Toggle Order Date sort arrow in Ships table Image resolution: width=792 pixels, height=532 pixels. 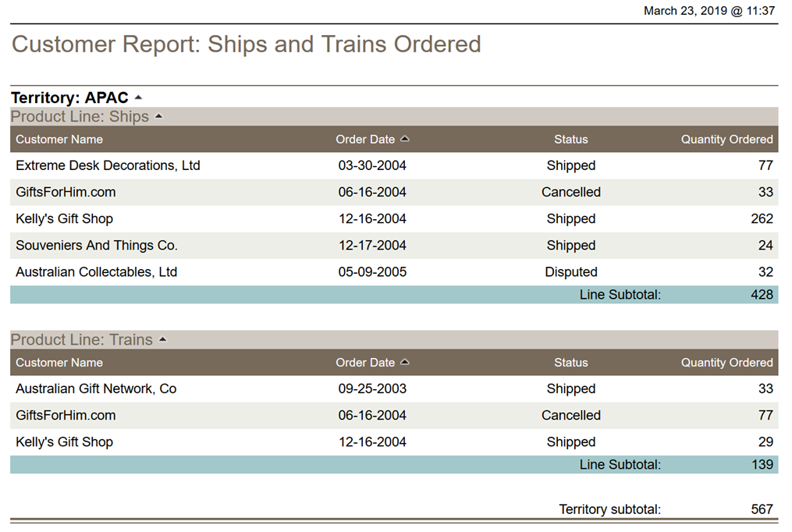tap(404, 140)
